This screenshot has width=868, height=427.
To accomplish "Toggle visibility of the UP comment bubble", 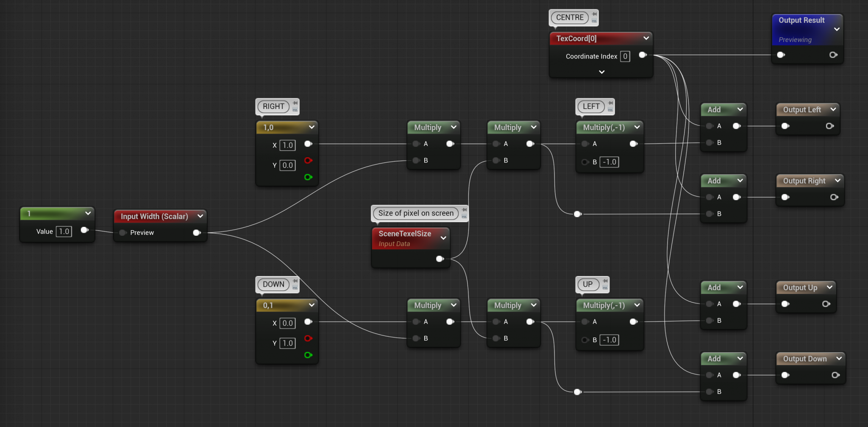I will click(605, 287).
